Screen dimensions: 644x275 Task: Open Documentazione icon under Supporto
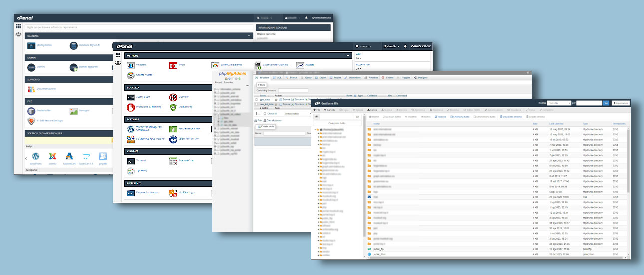click(32, 89)
